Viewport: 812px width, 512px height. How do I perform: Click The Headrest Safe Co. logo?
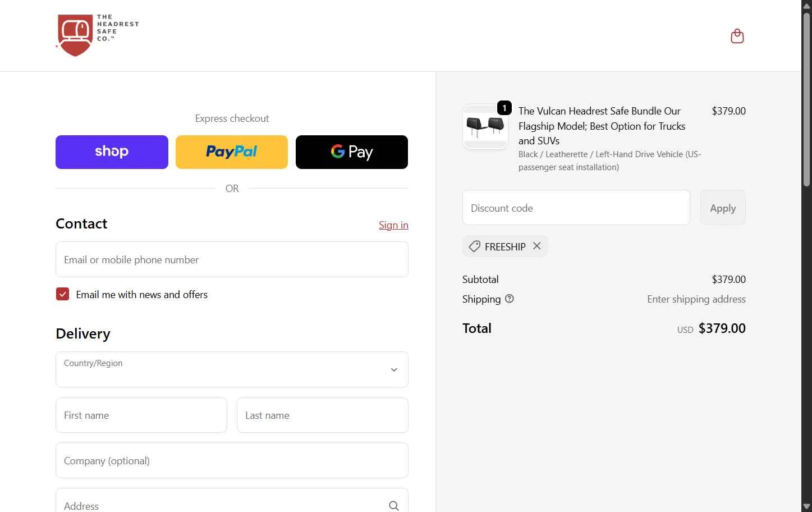(98, 35)
